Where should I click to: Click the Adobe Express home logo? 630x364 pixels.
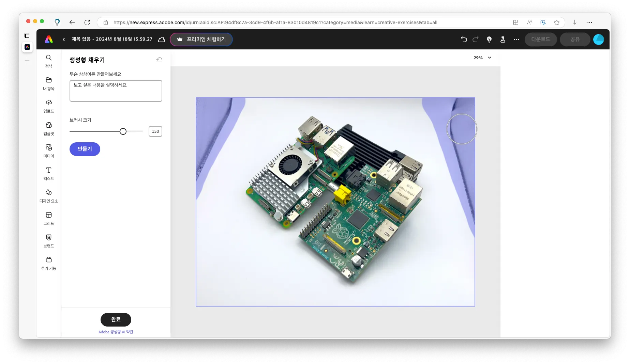(49, 39)
